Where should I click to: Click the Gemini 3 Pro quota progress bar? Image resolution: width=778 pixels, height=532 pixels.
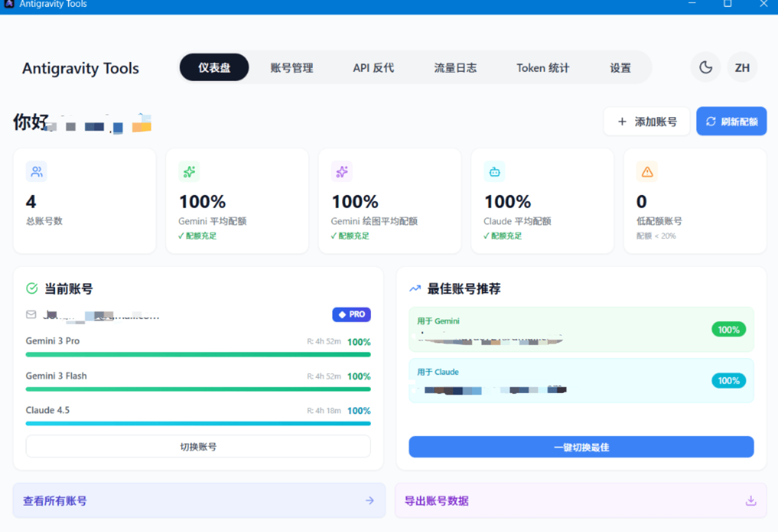click(198, 354)
